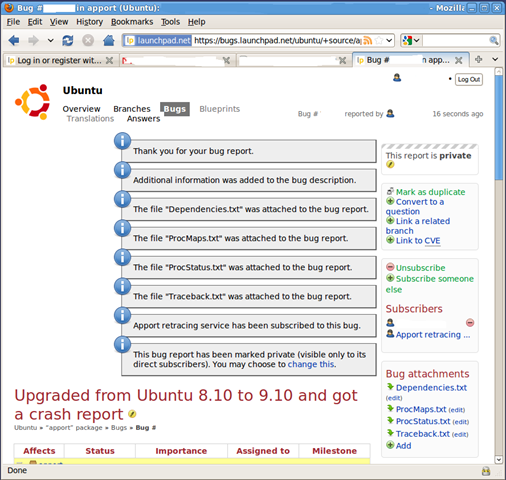Click in the browser search field
The width and height of the screenshot is (506, 480).
tap(455, 41)
